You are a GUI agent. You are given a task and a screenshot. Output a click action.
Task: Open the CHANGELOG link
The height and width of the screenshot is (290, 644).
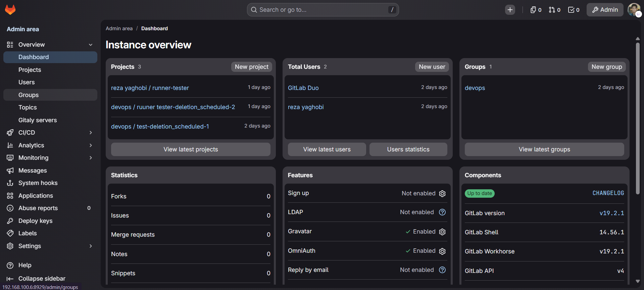608,193
